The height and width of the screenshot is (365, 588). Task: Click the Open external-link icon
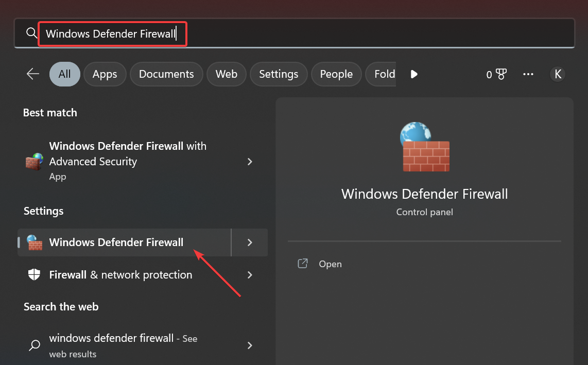click(x=303, y=264)
